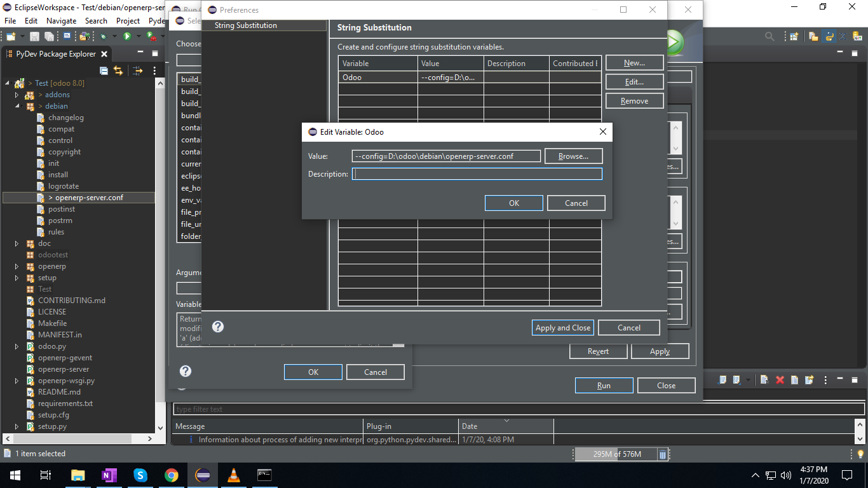This screenshot has width=868, height=488.
Task: Expand the setup folder in tree
Action: click(x=17, y=278)
